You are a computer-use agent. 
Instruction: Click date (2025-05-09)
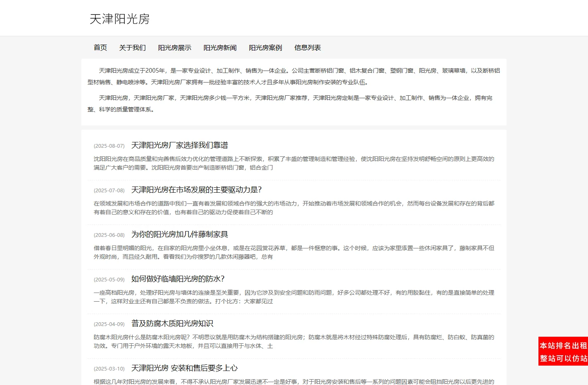coord(109,280)
